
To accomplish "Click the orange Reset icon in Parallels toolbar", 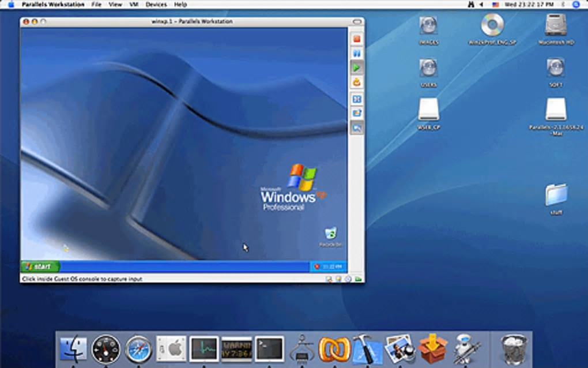I will 357,82.
